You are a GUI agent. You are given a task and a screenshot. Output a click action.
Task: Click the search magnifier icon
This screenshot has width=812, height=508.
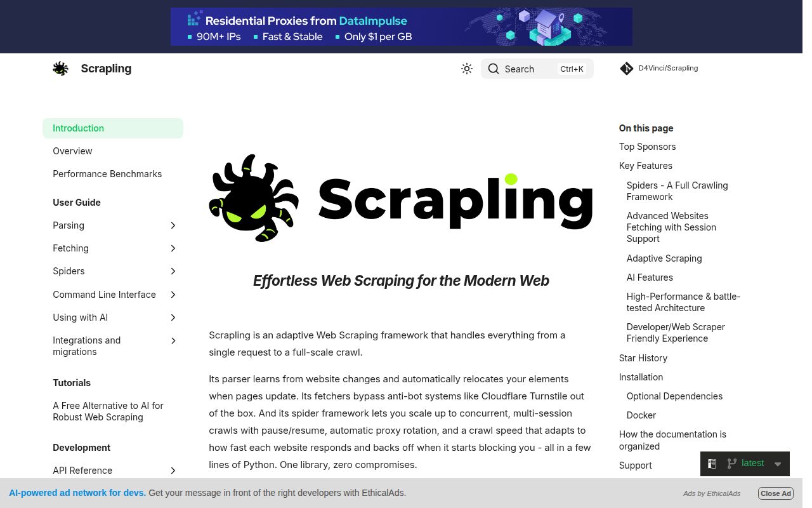[494, 69]
